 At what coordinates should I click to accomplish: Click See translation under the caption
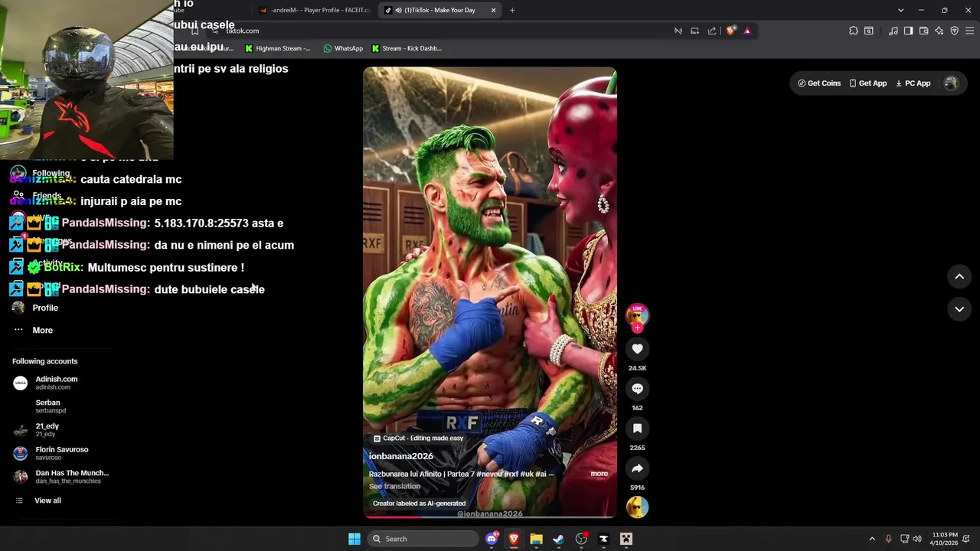tap(394, 486)
